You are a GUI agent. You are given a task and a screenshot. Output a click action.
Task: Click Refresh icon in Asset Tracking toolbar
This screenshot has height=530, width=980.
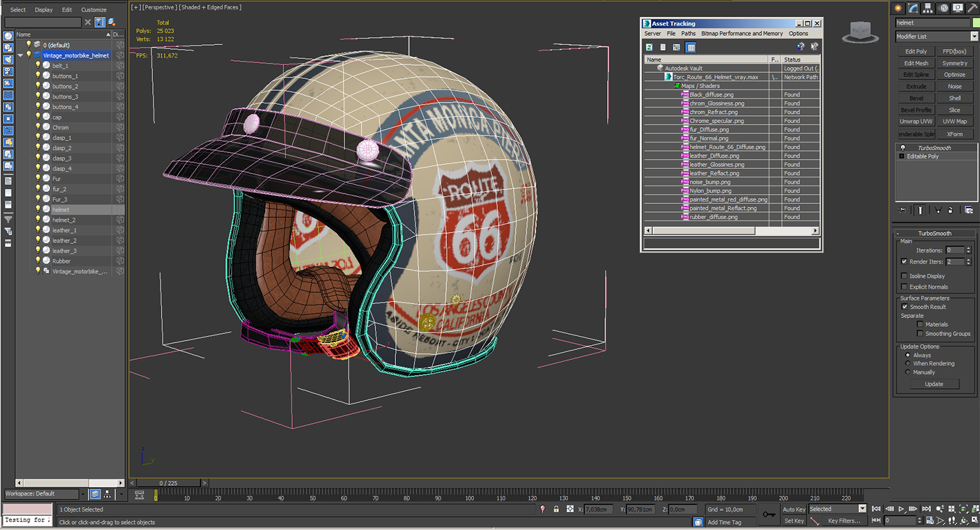[x=650, y=47]
